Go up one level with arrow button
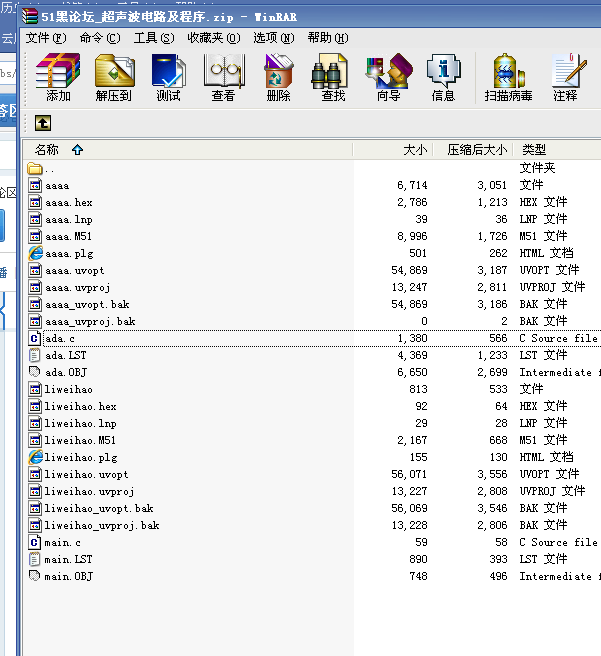 point(43,123)
